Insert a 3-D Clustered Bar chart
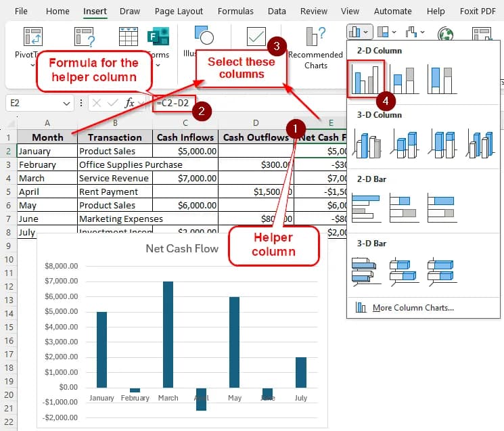The image size is (504, 431). pyautogui.click(x=367, y=272)
